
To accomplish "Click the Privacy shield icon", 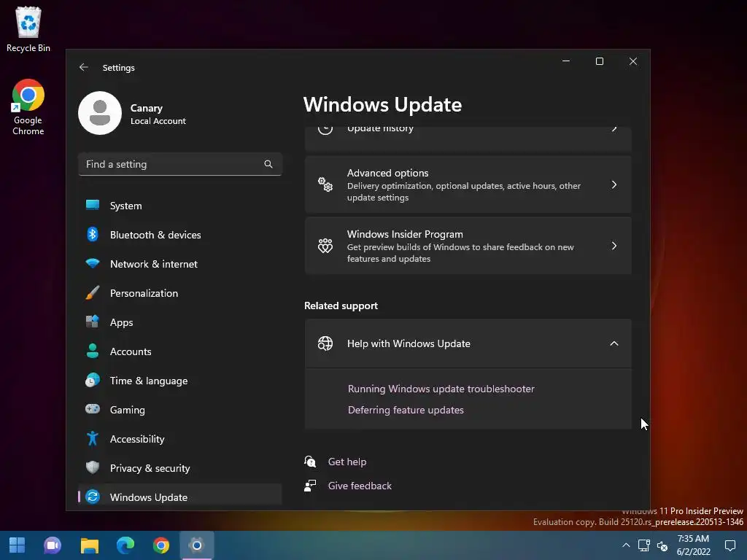I will click(93, 467).
